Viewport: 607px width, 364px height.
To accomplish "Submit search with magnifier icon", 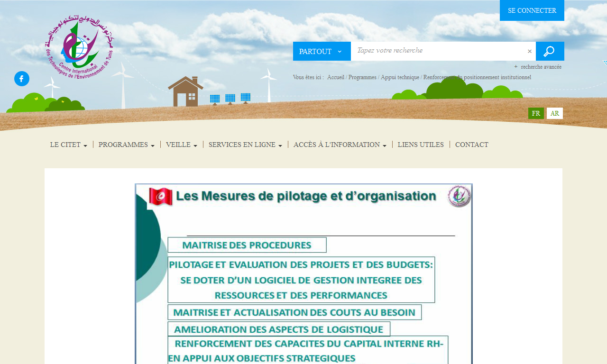I will tap(550, 51).
